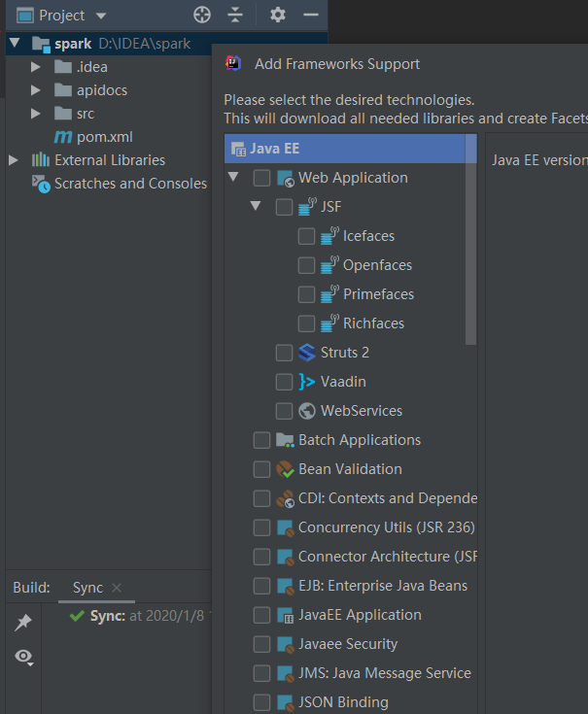Close the Sync tab with its x
Screen dimensions: 588x714
(x=117, y=588)
